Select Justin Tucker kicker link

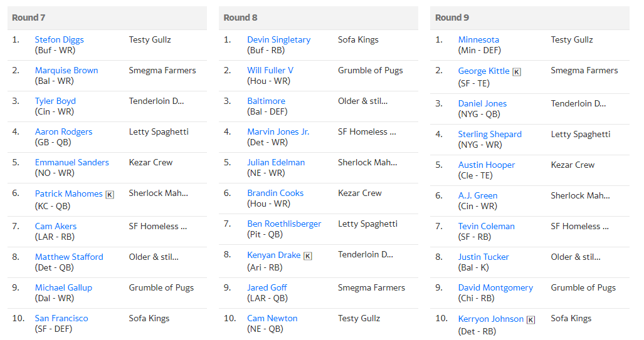click(483, 257)
